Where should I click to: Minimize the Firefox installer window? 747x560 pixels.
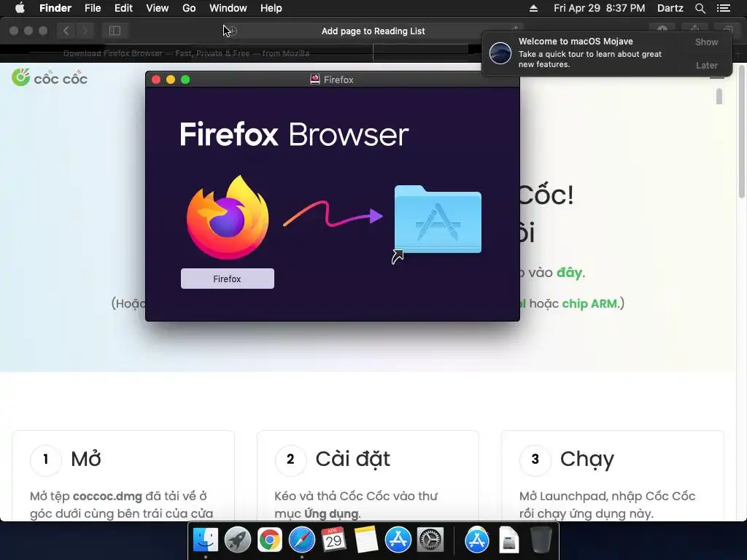click(171, 79)
